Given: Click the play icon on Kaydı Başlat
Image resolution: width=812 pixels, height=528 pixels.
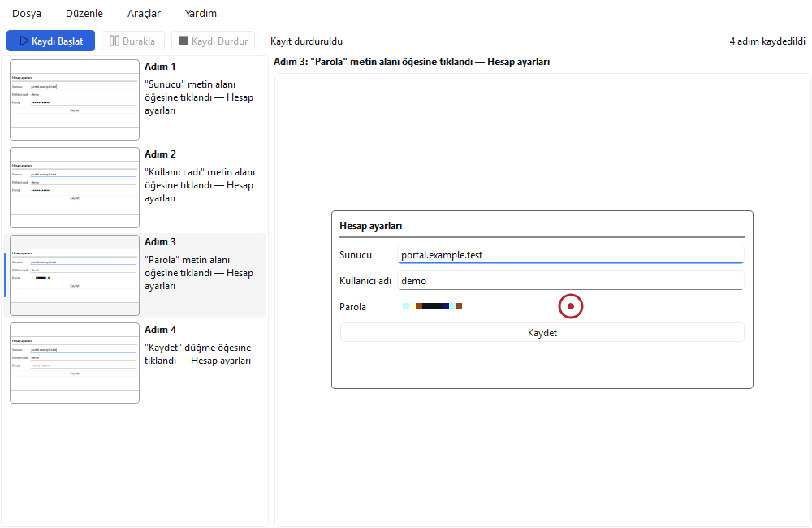Looking at the screenshot, I should [x=24, y=41].
